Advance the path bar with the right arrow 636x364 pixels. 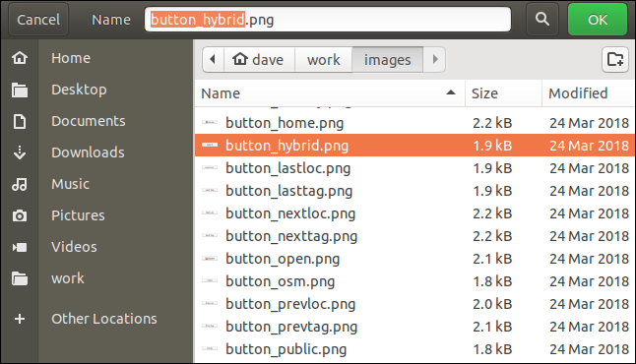(x=435, y=60)
